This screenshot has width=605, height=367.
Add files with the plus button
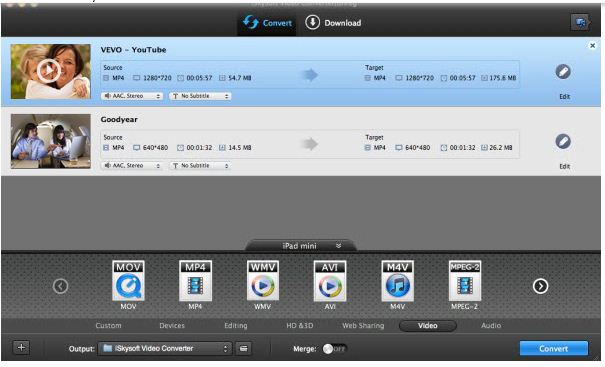click(21, 347)
